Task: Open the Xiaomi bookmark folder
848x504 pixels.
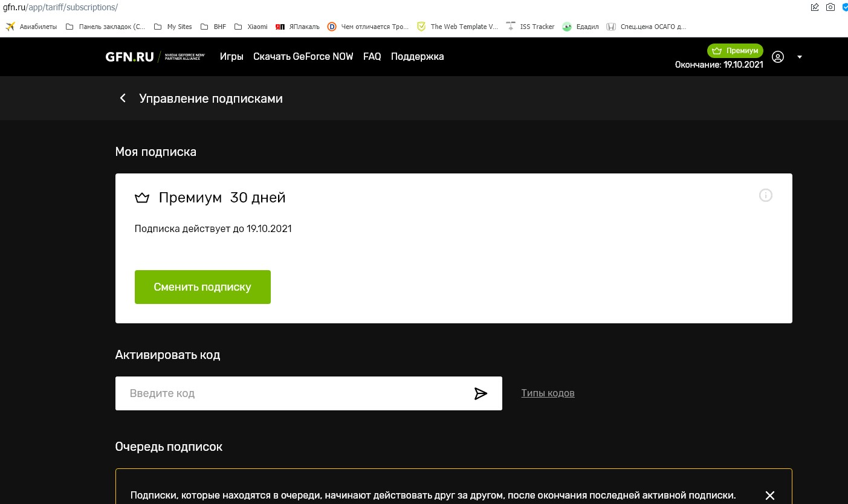Action: (251, 27)
